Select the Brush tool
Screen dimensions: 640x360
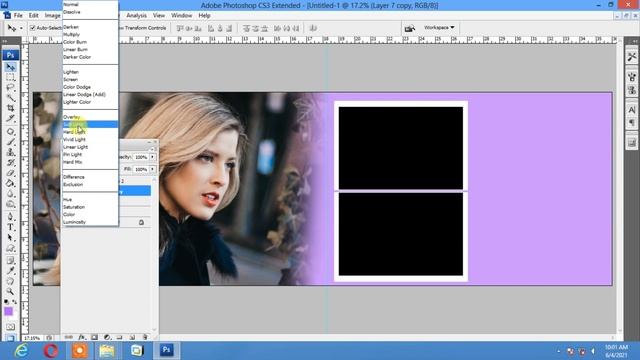(x=11, y=142)
